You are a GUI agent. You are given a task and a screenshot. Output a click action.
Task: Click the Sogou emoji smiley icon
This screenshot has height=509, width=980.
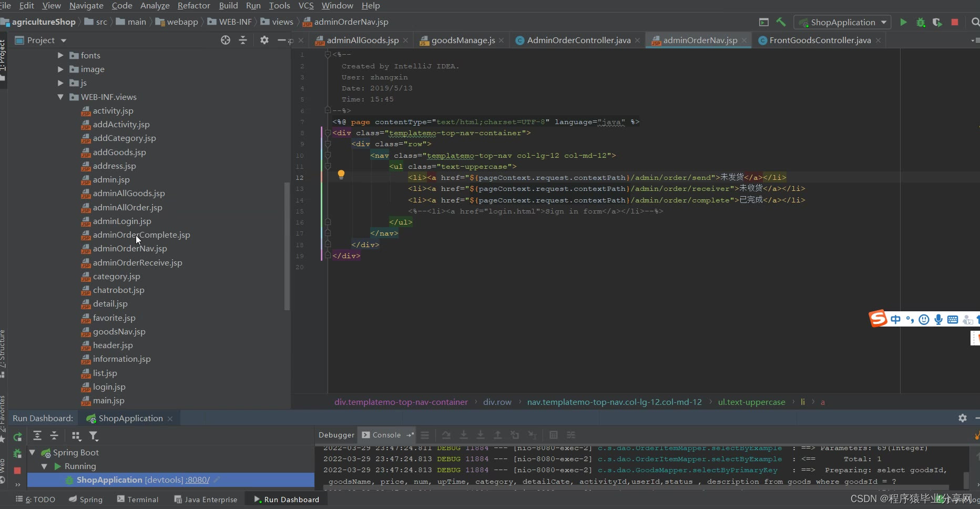click(x=924, y=319)
